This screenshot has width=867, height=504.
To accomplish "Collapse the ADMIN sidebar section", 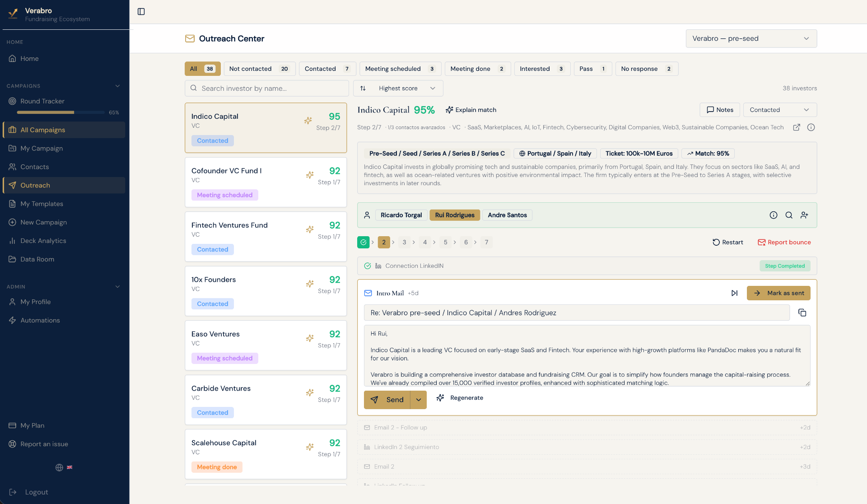I will (117, 287).
